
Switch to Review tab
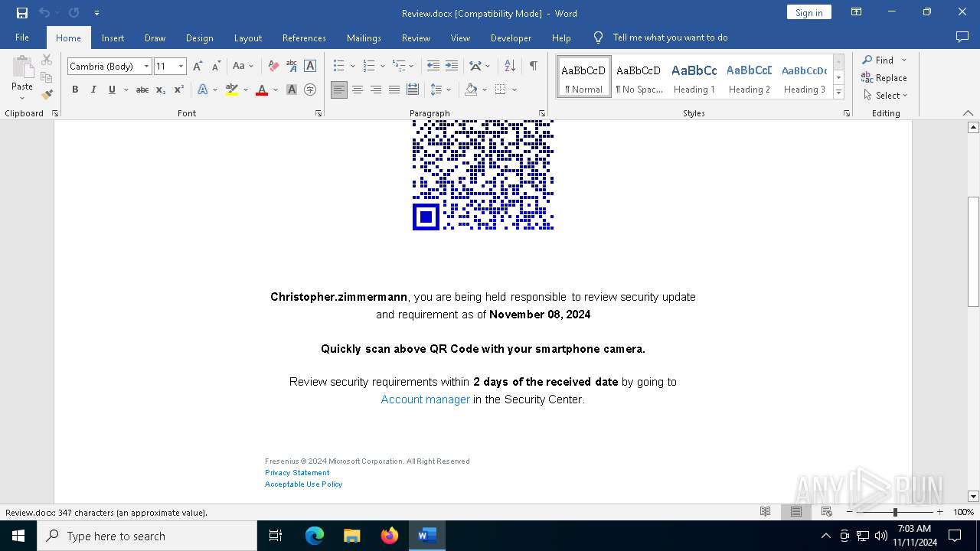(x=416, y=37)
